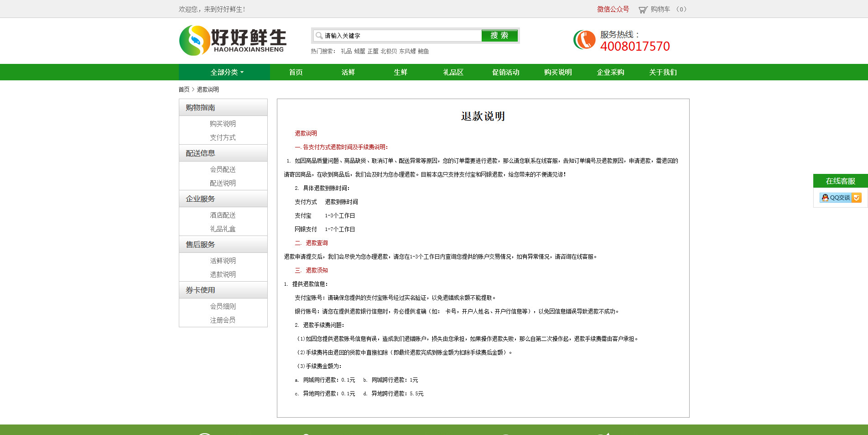Click the Haohaoxiansheng site logo

pyautogui.click(x=233, y=40)
